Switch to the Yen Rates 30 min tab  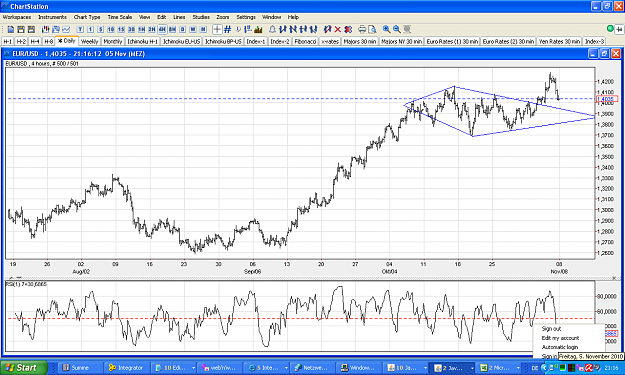click(x=559, y=41)
